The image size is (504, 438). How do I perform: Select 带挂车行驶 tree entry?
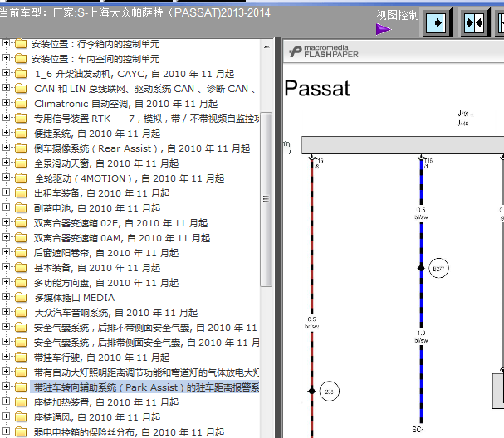101,358
